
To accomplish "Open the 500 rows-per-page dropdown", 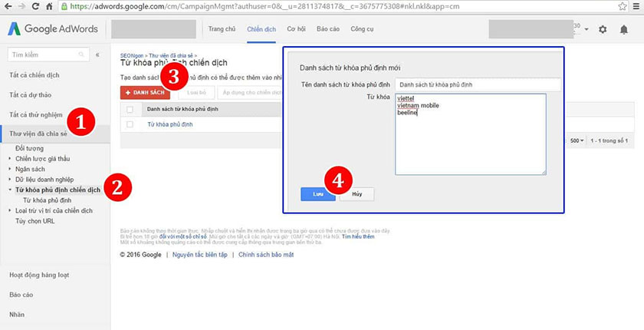I will point(577,140).
